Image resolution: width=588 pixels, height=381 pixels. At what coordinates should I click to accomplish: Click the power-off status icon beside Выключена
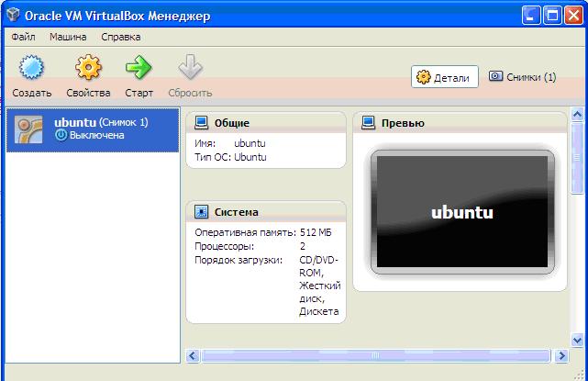tap(61, 135)
